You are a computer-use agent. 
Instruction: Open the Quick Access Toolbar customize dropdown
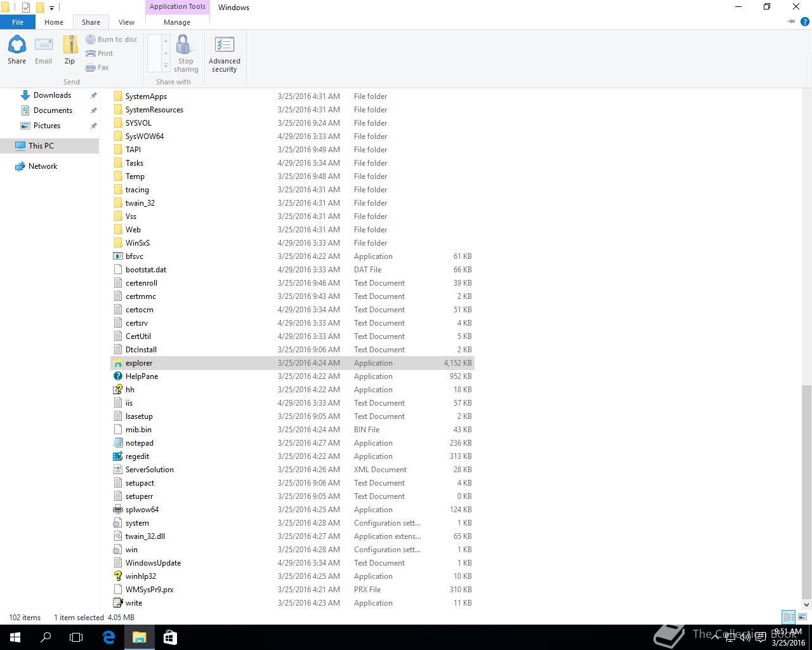click(x=51, y=8)
